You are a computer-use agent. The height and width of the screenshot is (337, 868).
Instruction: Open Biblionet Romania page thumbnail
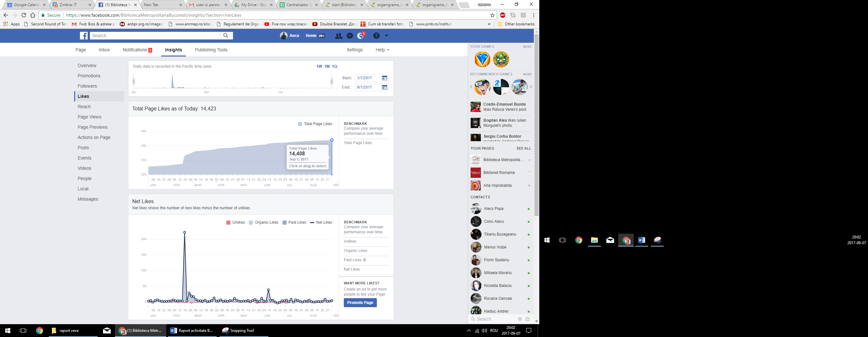click(476, 173)
